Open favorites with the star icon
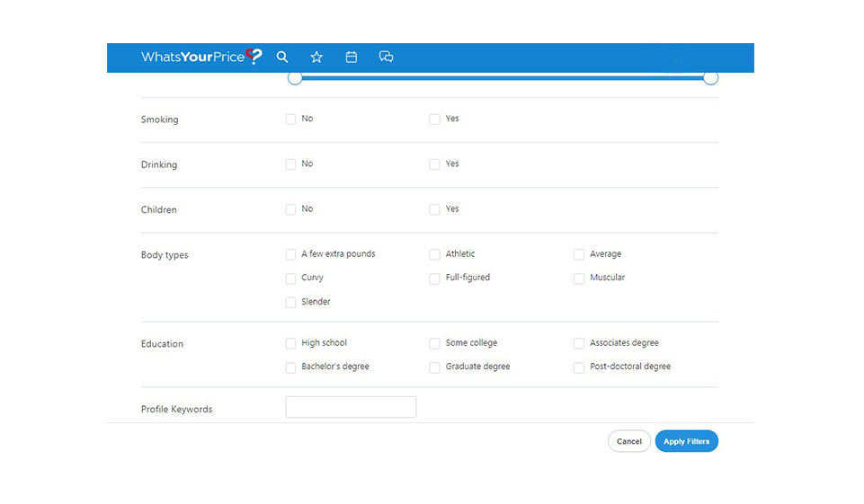The image size is (864, 504). click(316, 57)
